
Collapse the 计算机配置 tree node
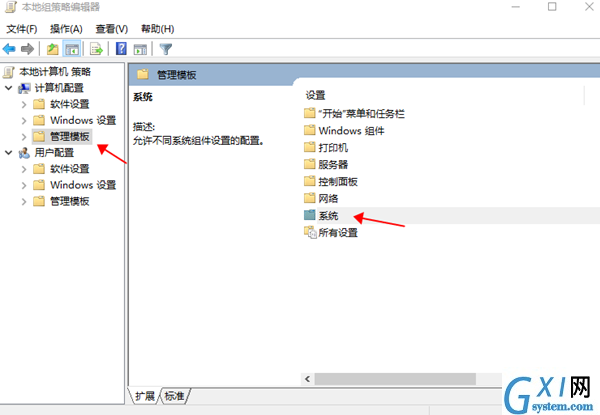8,88
